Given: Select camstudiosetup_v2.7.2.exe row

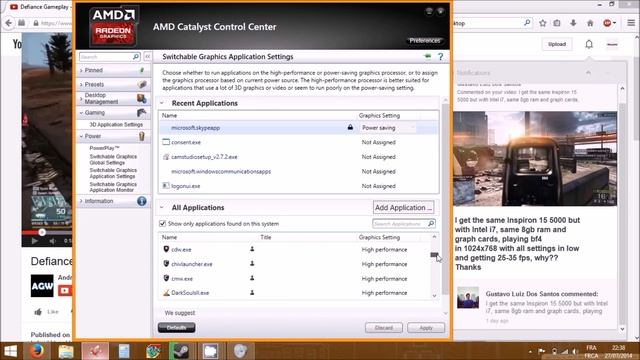Looking at the screenshot, I should 299,157.
